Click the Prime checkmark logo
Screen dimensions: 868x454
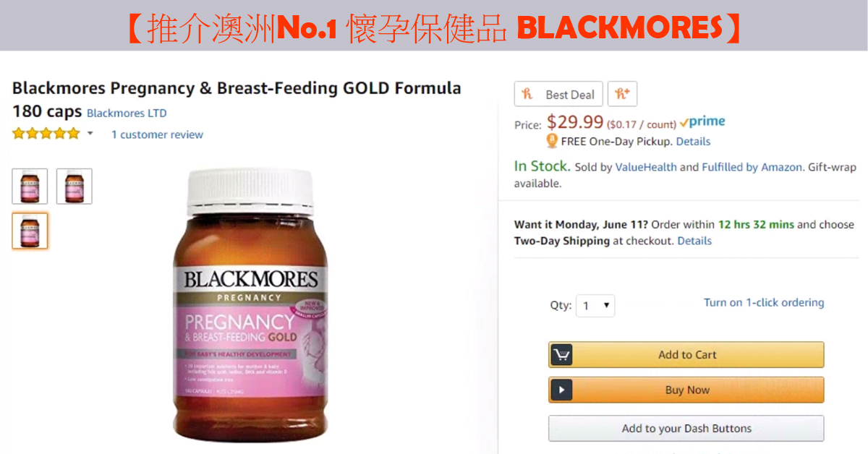702,122
